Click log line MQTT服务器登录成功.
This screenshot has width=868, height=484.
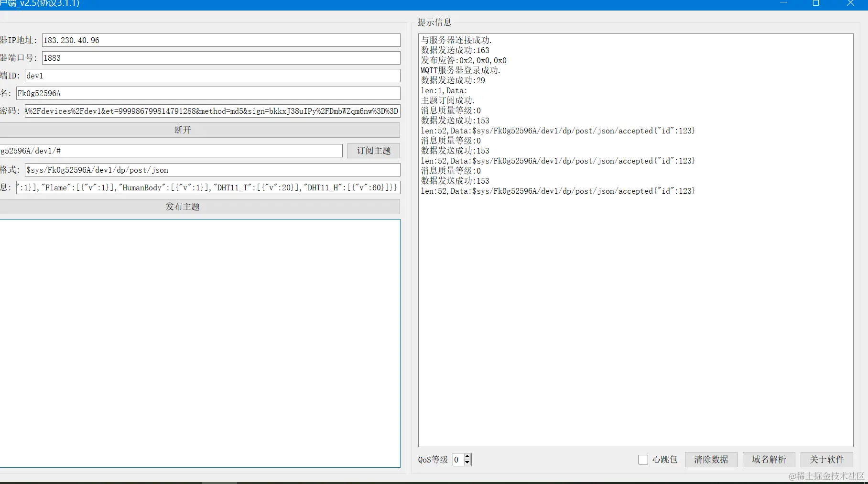[x=461, y=70]
